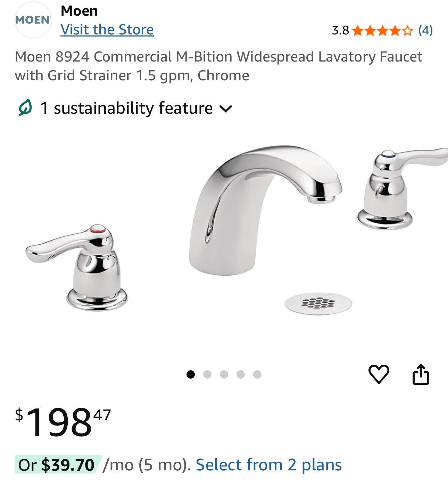This screenshot has width=448, height=494.
Task: Select the third image carousel dot
Action: click(x=224, y=374)
